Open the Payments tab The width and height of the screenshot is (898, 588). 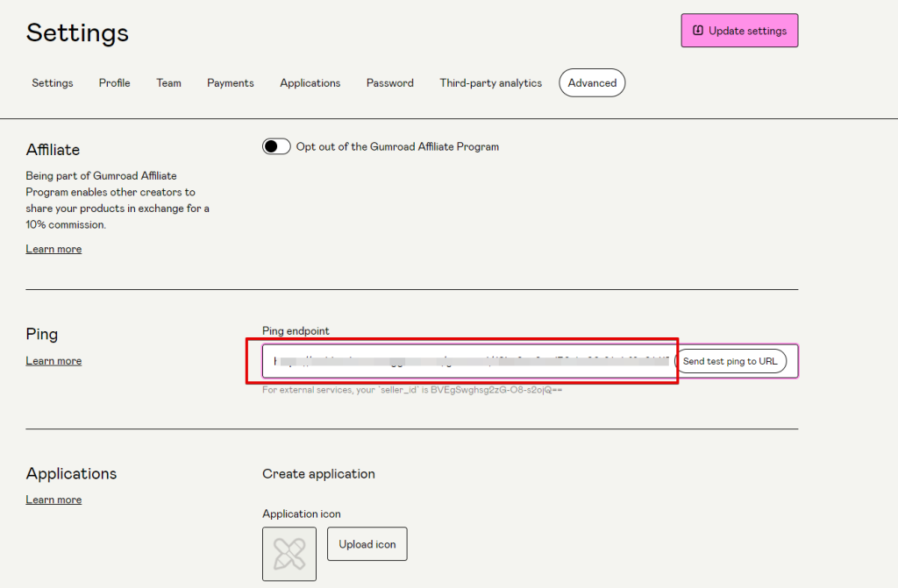tap(231, 83)
